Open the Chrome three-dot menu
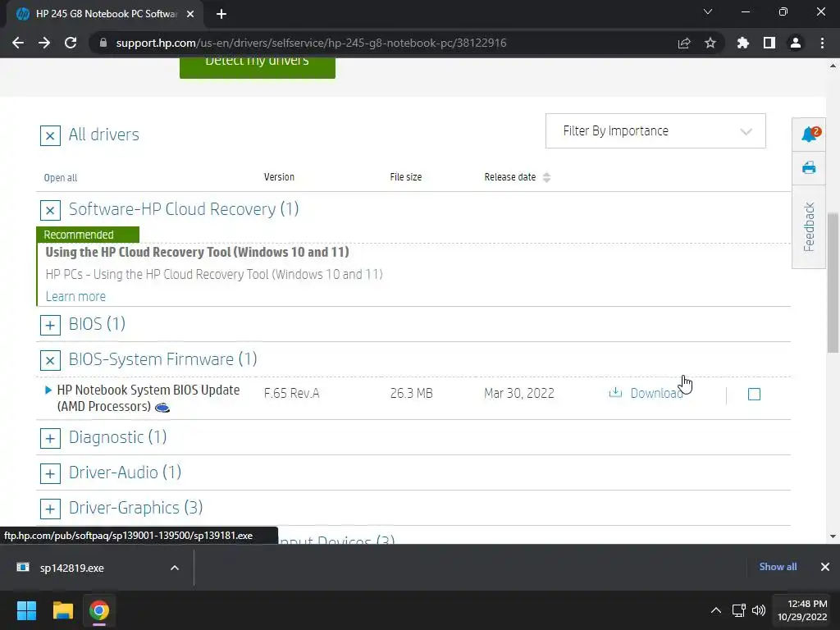 [822, 43]
